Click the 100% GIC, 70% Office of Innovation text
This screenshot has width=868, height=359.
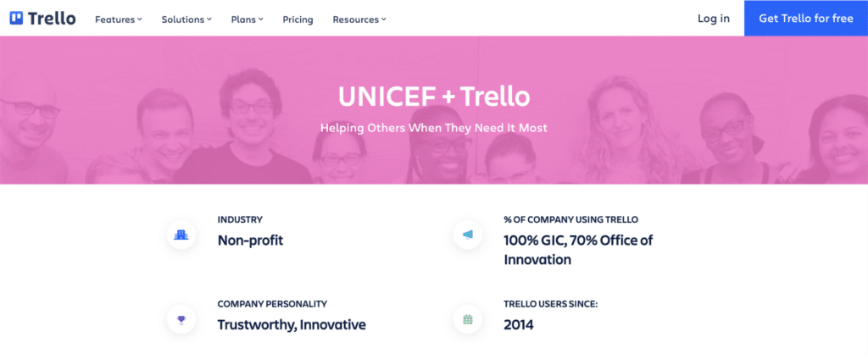(x=578, y=250)
